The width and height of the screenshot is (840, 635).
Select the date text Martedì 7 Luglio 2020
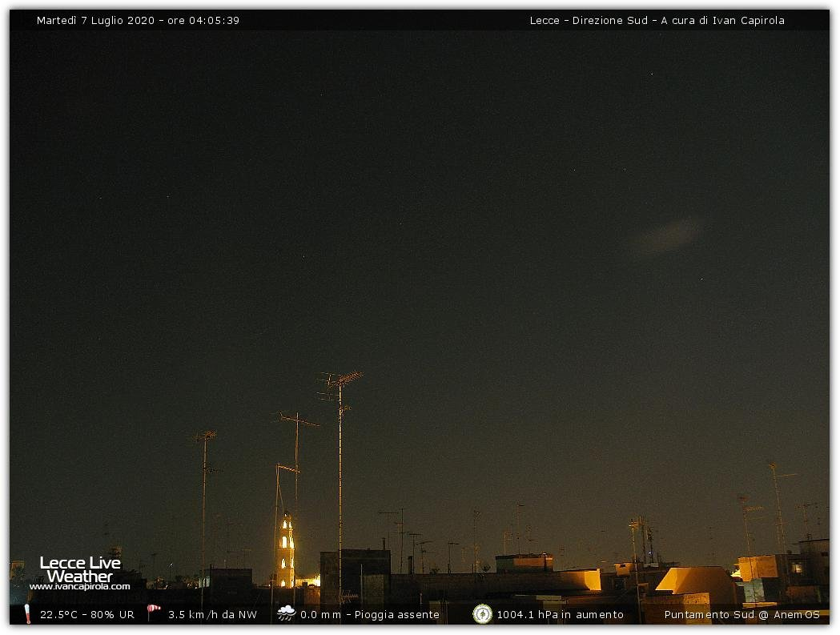click(x=95, y=20)
